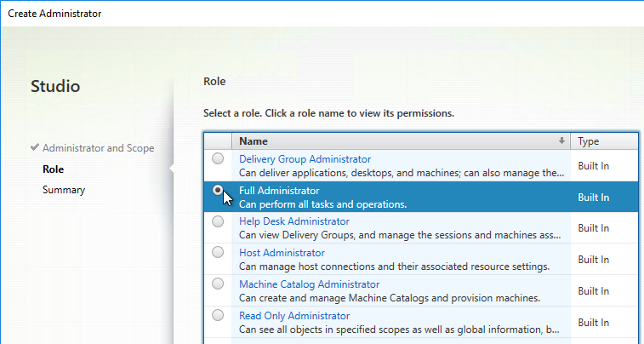Click Built In cell for Host Administrator
The width and height of the screenshot is (644, 344).
(594, 260)
